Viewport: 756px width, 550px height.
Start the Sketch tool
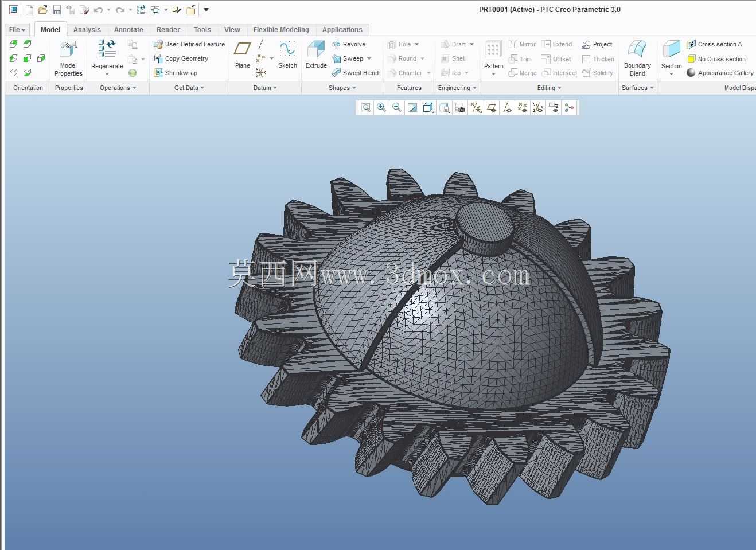pos(287,55)
